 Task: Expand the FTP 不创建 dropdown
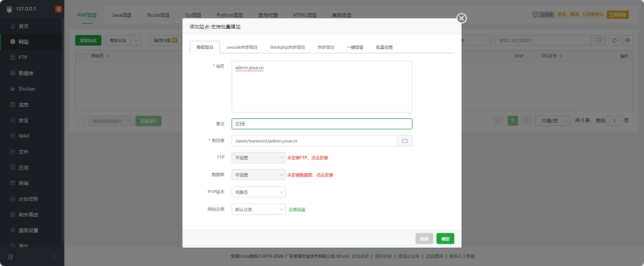point(258,158)
